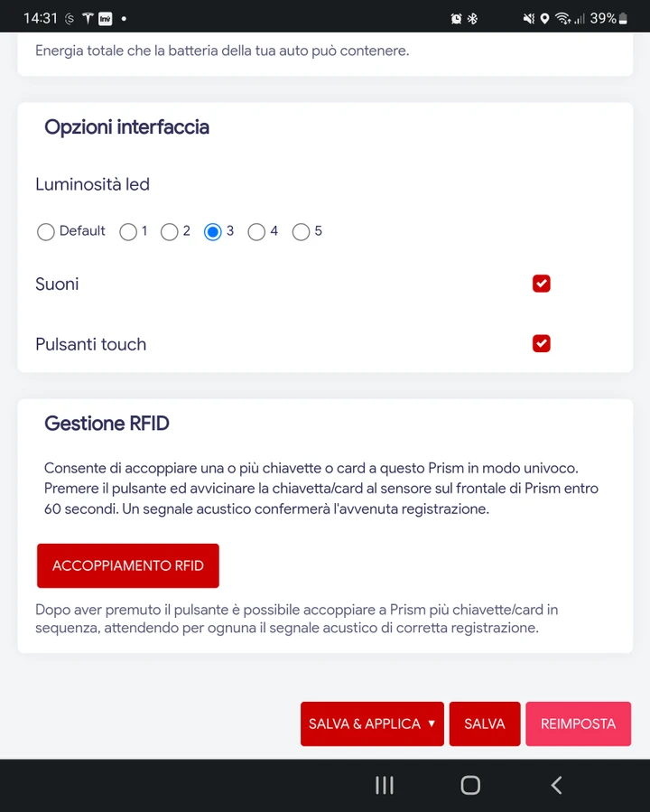The width and height of the screenshot is (650, 812).
Task: Tap the muted sound status icon
Action: point(528,19)
